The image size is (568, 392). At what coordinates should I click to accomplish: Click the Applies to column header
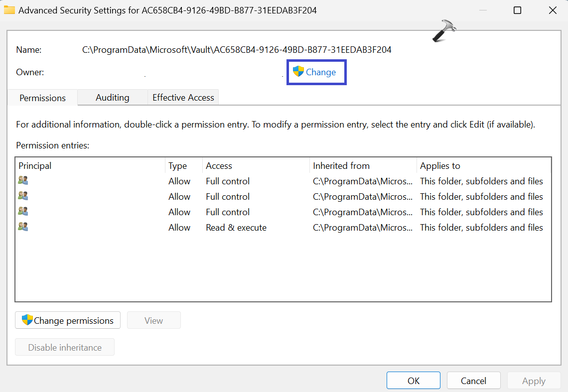click(440, 166)
